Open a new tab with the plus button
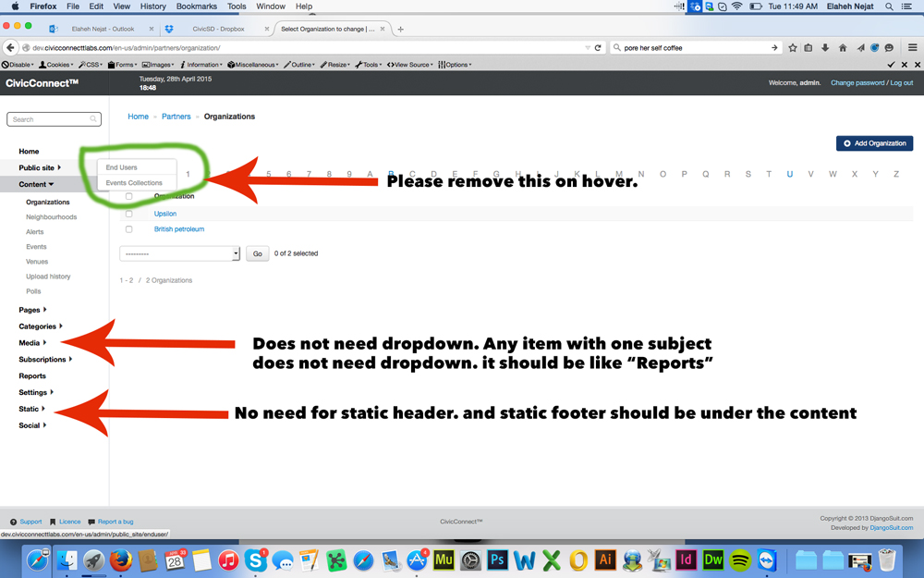This screenshot has width=924, height=578. pos(401,29)
